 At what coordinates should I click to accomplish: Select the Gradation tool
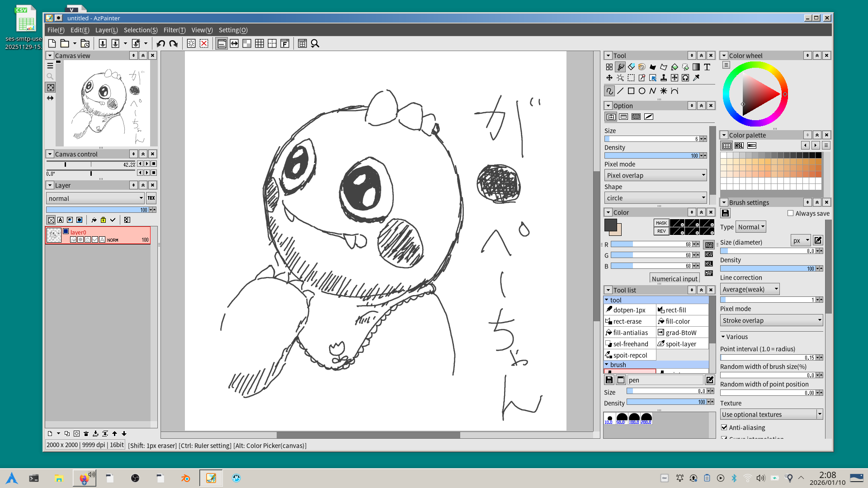coord(696,67)
